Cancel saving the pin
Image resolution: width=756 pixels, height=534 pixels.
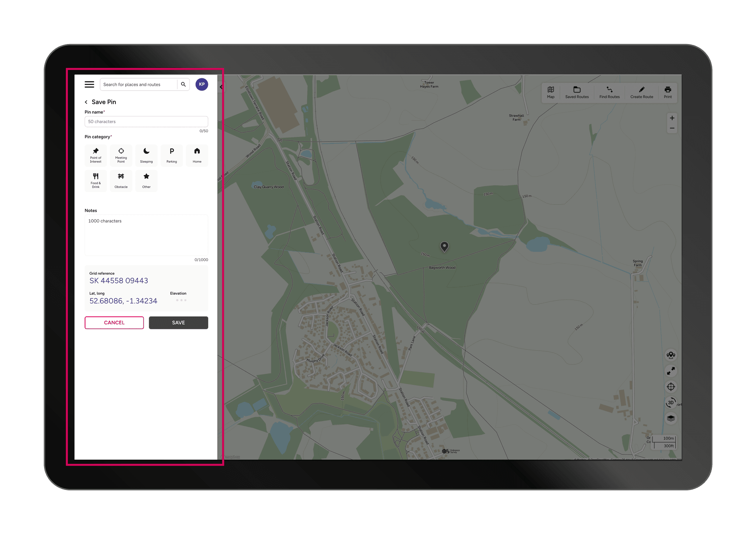(x=114, y=323)
